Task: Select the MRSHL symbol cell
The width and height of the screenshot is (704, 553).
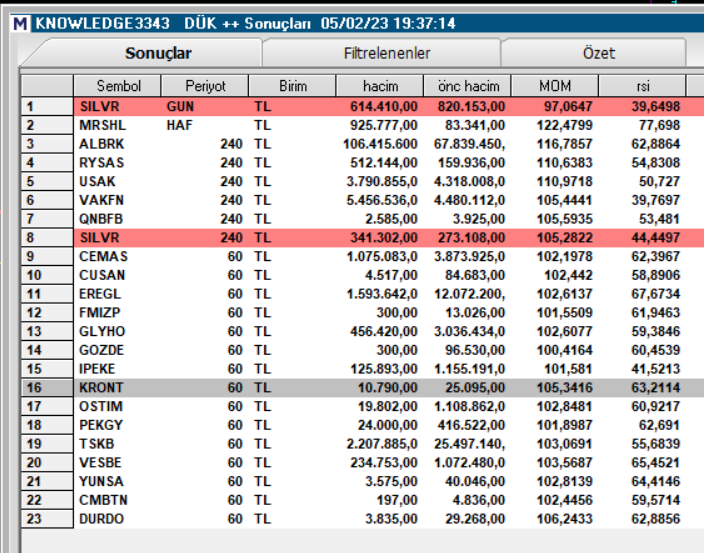Action: point(102,125)
